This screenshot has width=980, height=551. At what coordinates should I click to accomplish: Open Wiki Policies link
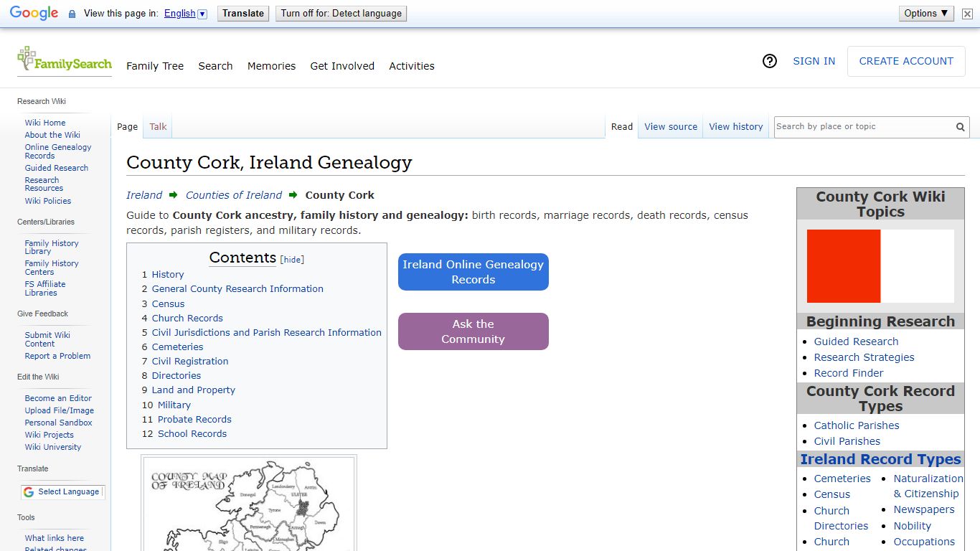48,201
